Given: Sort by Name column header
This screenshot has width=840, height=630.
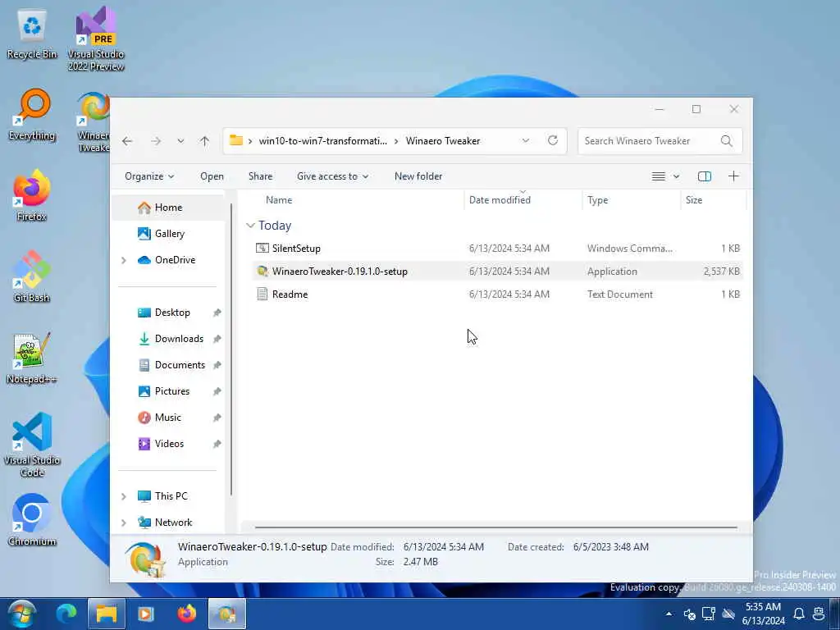Looking at the screenshot, I should [358, 200].
